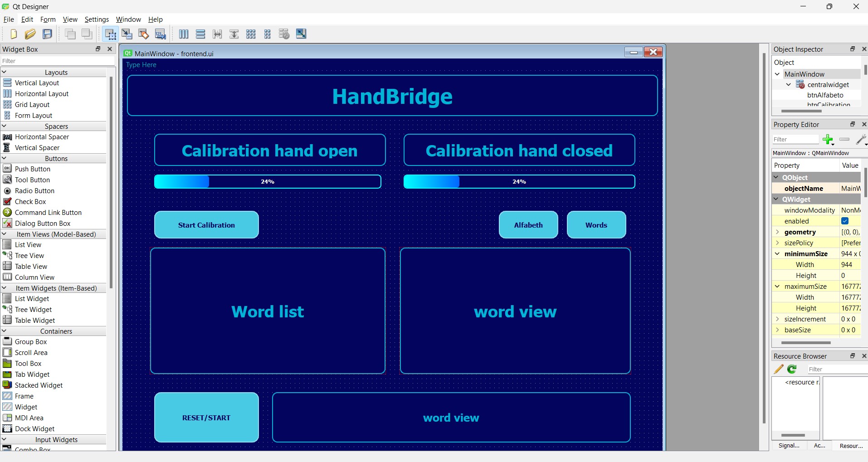This screenshot has width=868, height=462.
Task: Select Calibration hand closed label
Action: click(519, 150)
